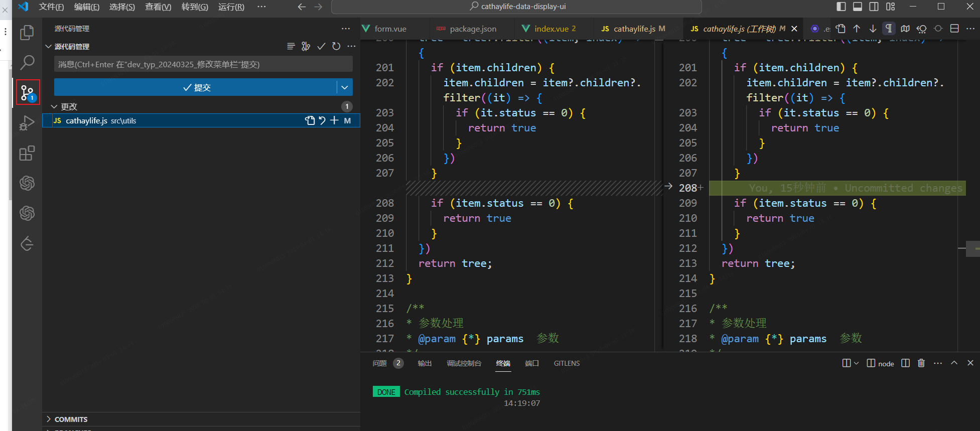The width and height of the screenshot is (980, 431).
Task: Open the GITLENS panel tab
Action: (567, 363)
